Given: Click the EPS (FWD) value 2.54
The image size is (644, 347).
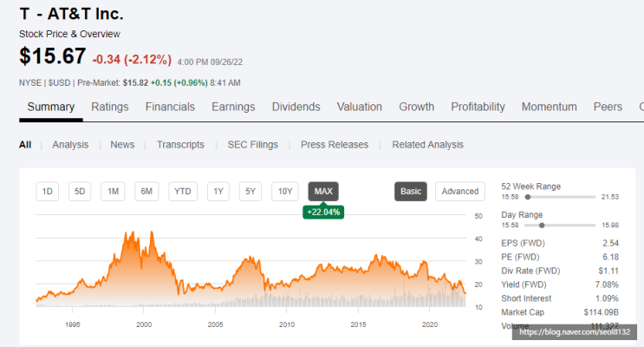Looking at the screenshot, I should pyautogui.click(x=610, y=244).
